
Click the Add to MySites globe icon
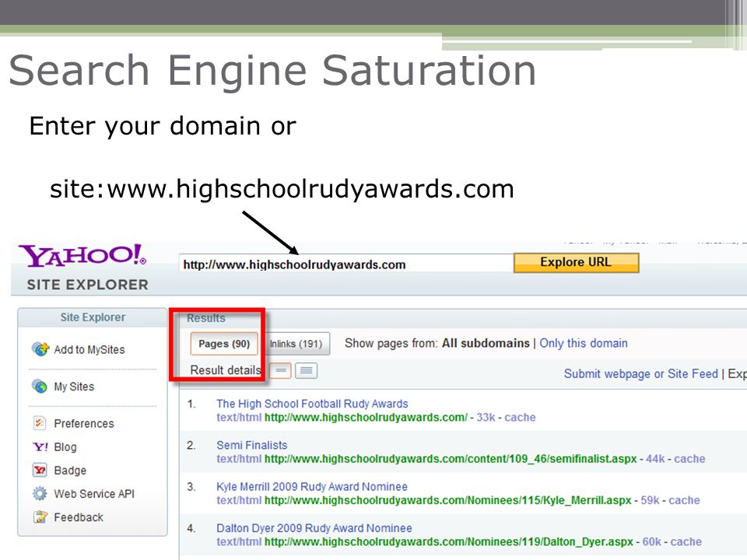40,349
